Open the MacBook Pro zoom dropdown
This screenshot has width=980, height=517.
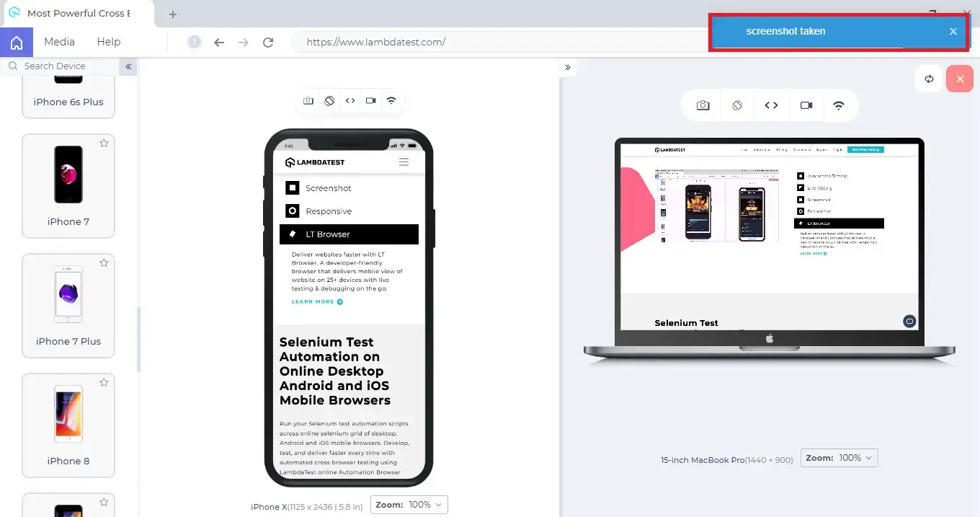[839, 458]
